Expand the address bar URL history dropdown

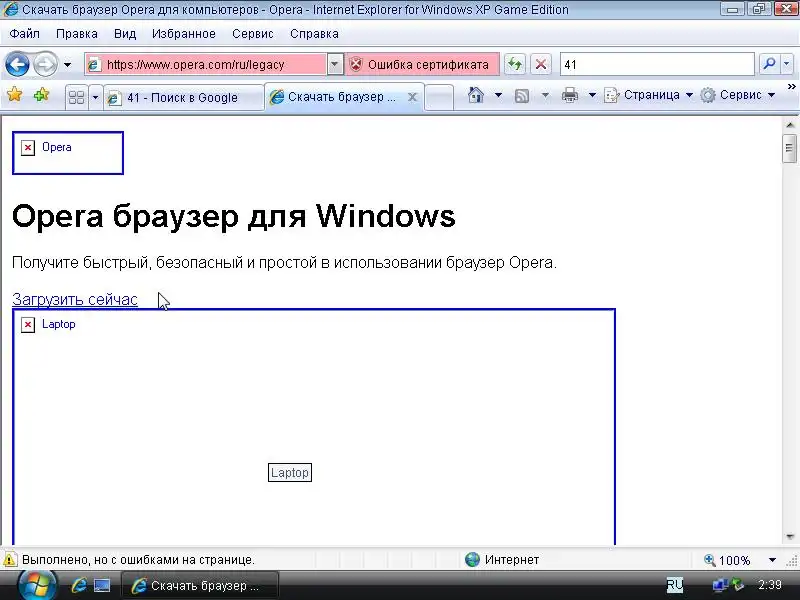pyautogui.click(x=335, y=65)
